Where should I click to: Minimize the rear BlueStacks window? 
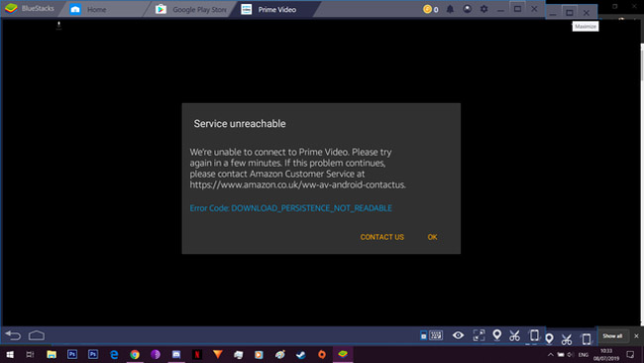(x=553, y=14)
